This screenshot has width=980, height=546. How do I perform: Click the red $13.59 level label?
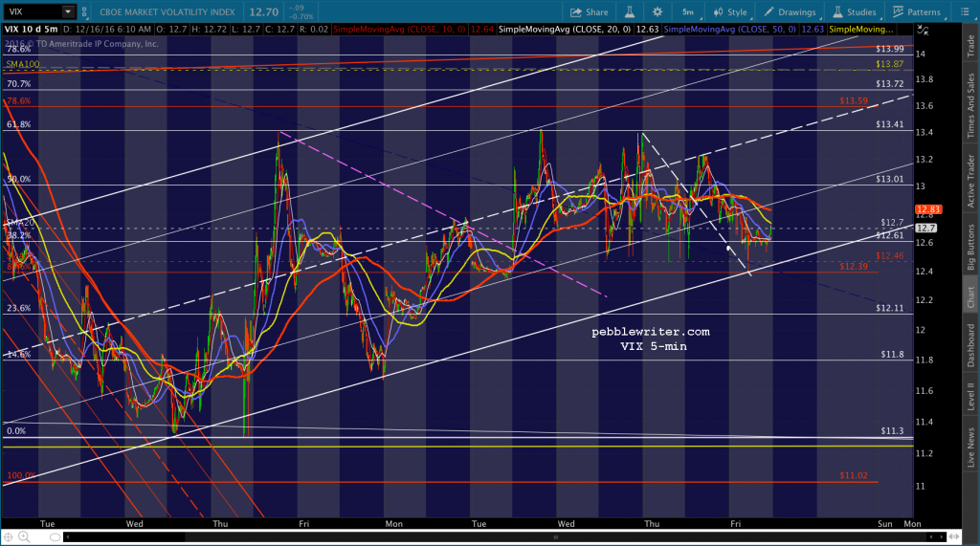(x=853, y=100)
